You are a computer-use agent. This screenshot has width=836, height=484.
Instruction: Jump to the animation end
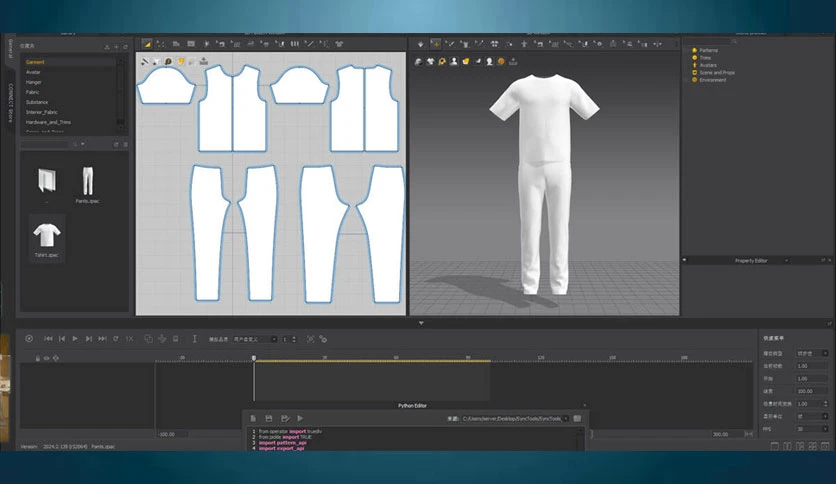coord(102,338)
